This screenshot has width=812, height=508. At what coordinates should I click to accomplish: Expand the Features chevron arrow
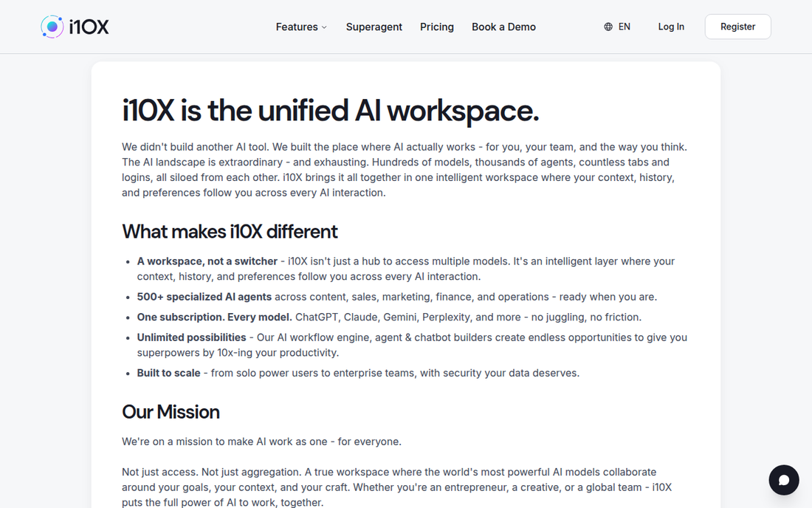click(x=324, y=27)
